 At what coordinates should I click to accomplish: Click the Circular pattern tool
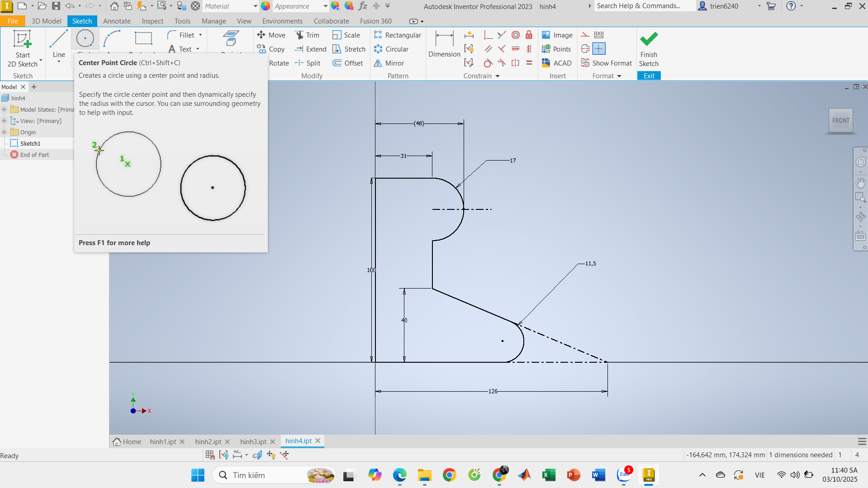(x=391, y=49)
